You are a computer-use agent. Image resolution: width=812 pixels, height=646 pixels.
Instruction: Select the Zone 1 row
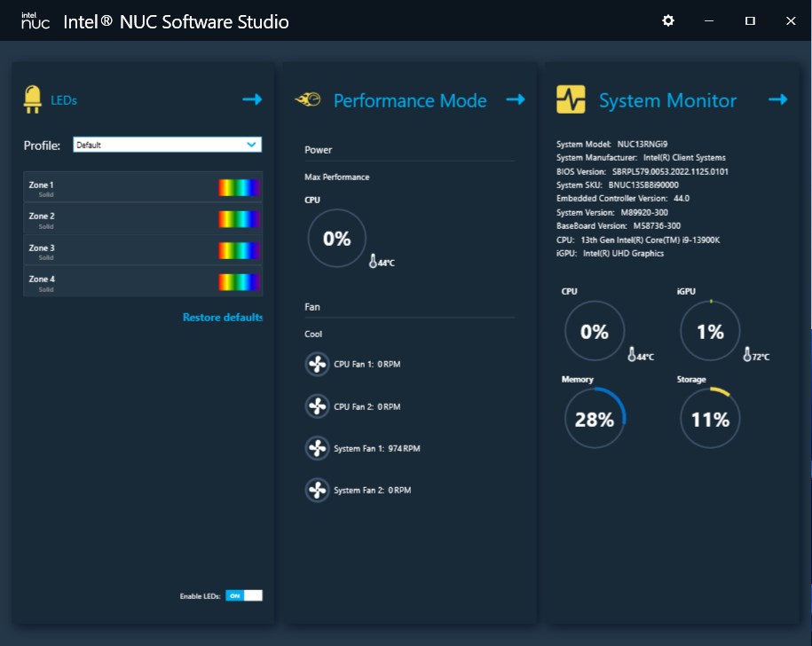tap(143, 187)
